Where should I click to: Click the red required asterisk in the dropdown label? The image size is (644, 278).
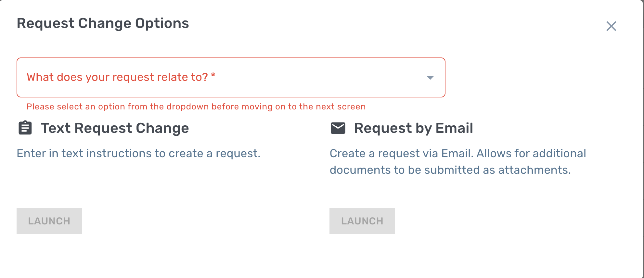[x=213, y=76]
